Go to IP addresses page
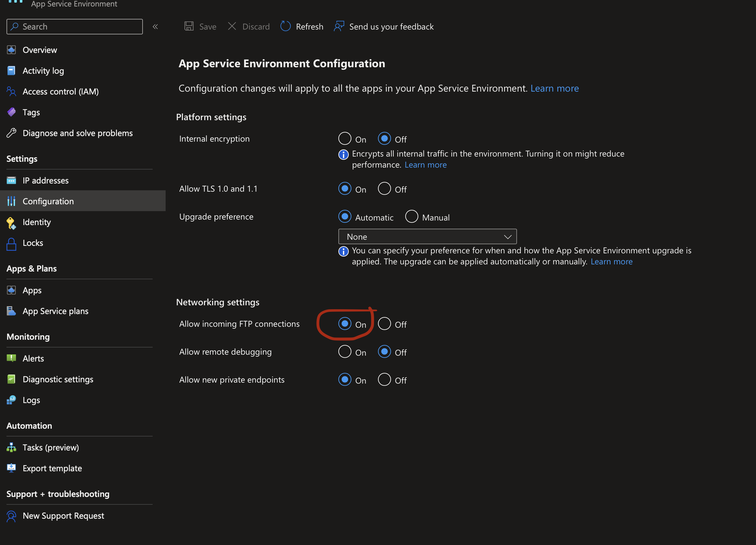 coord(46,180)
